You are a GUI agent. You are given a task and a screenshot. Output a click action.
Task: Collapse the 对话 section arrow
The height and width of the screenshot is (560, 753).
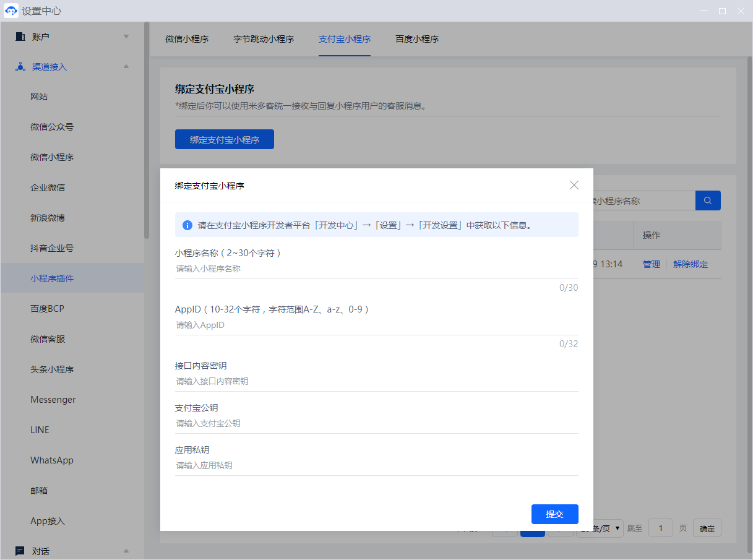(x=126, y=551)
